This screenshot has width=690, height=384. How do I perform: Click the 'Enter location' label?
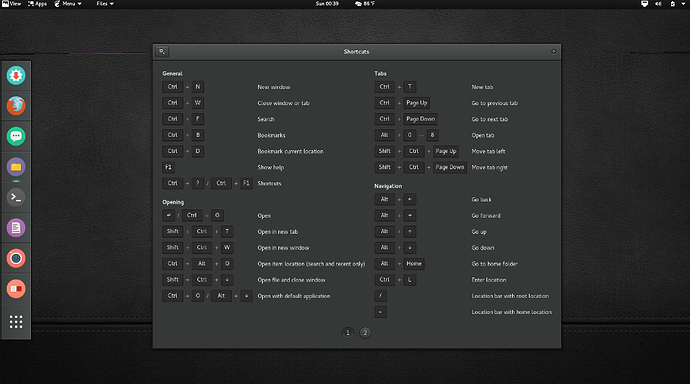pos(489,280)
